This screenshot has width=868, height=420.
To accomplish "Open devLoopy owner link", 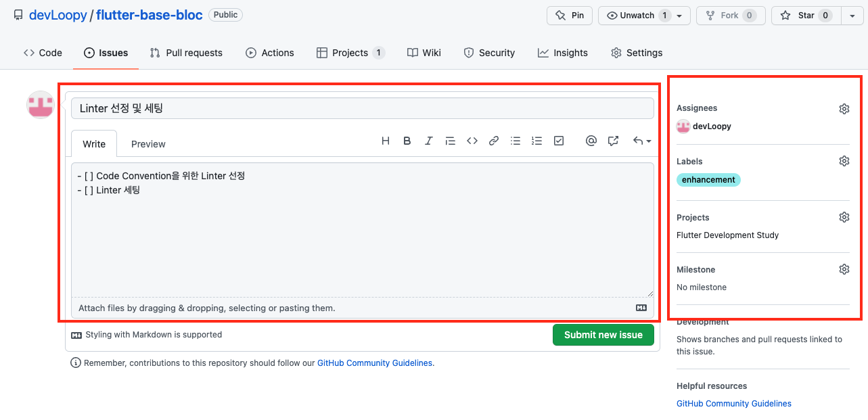I will [58, 15].
